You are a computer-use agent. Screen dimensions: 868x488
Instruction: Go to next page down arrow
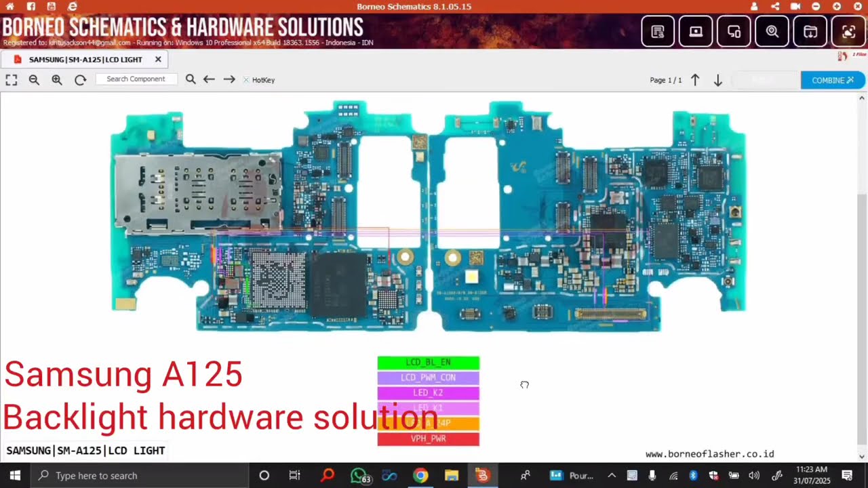[x=717, y=80]
